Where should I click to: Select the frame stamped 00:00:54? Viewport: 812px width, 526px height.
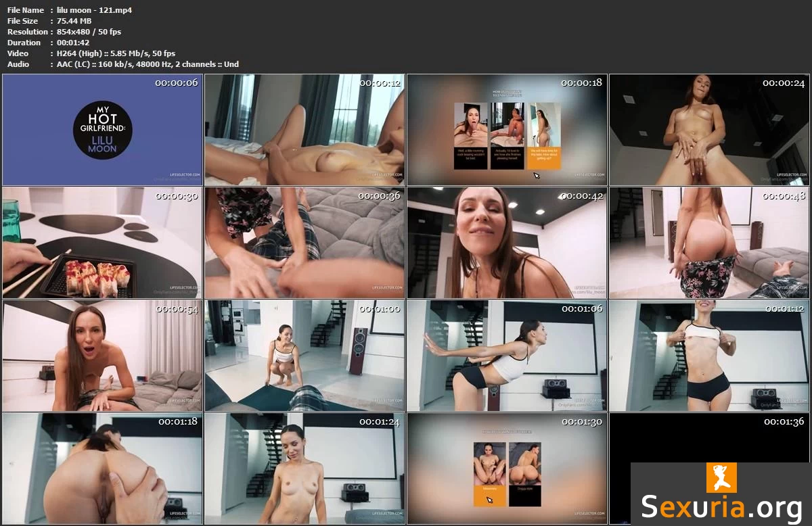(x=102, y=356)
